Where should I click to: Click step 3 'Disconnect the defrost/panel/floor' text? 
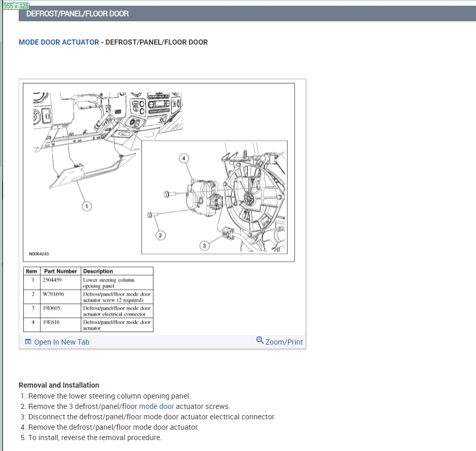pos(152,417)
